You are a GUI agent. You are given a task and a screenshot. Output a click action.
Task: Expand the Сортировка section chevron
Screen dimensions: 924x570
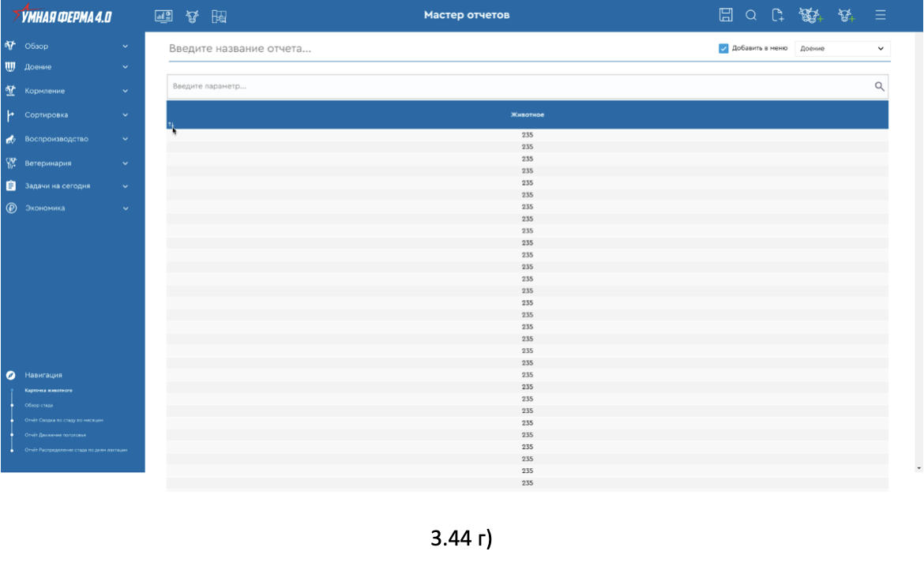[125, 114]
